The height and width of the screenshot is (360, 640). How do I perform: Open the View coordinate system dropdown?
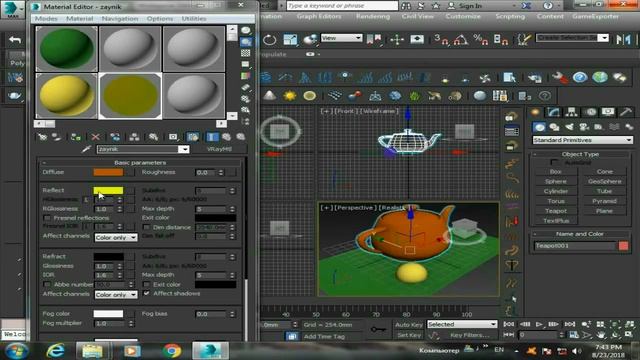click(341, 38)
